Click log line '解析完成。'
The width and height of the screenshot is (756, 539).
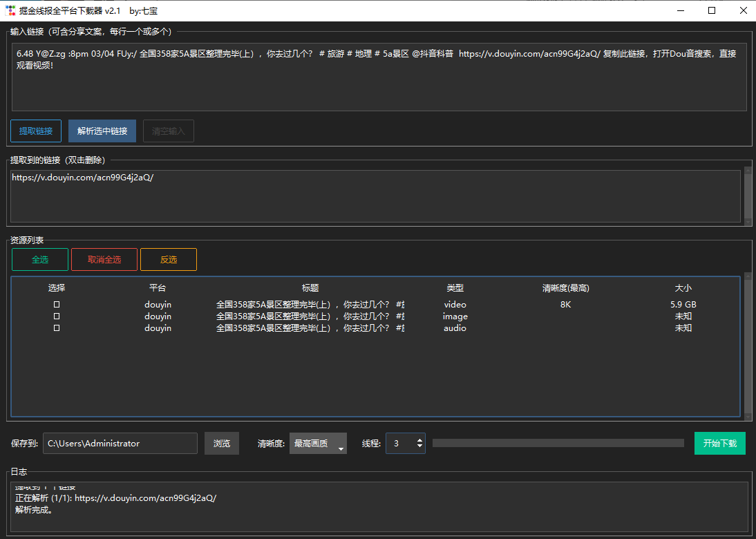34,510
